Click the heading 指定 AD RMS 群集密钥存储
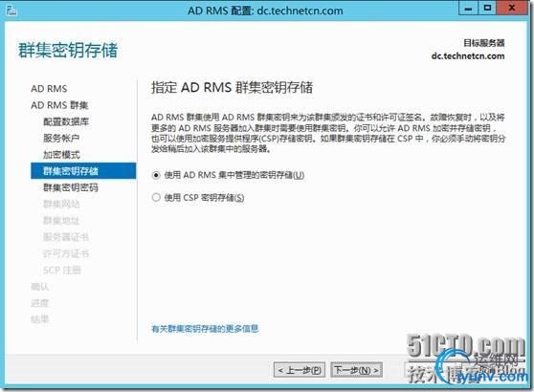 click(x=232, y=87)
